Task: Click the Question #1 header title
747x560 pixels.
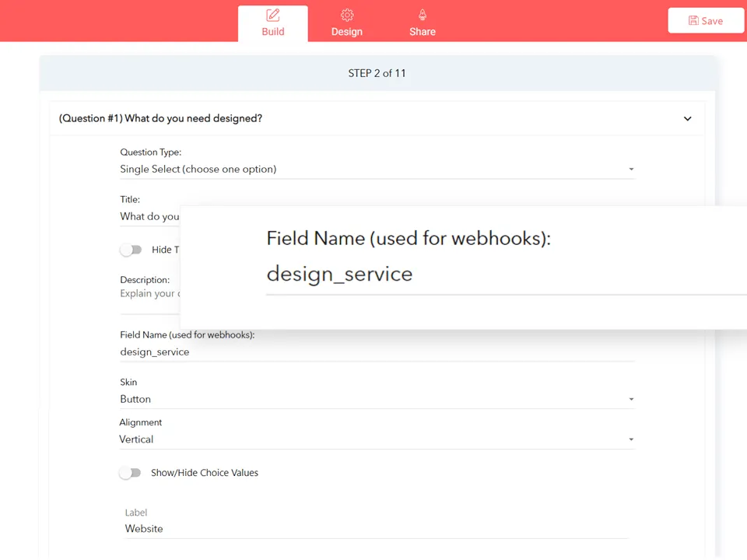Action: tap(160, 118)
